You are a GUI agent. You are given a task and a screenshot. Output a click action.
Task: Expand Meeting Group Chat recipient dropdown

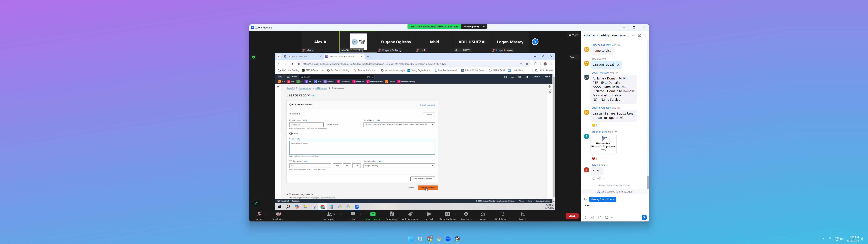pyautogui.click(x=603, y=199)
